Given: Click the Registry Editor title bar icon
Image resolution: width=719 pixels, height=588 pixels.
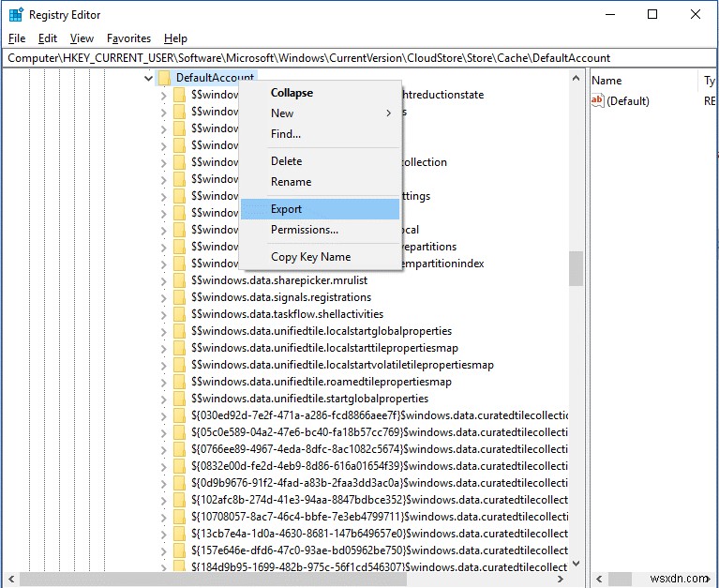Looking at the screenshot, I should 16,15.
